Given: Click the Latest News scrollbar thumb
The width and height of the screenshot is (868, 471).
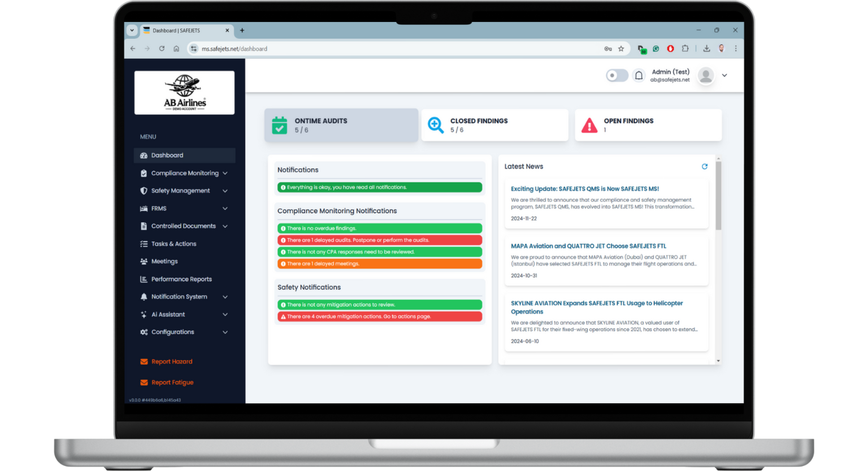Looking at the screenshot, I should click(x=718, y=196).
